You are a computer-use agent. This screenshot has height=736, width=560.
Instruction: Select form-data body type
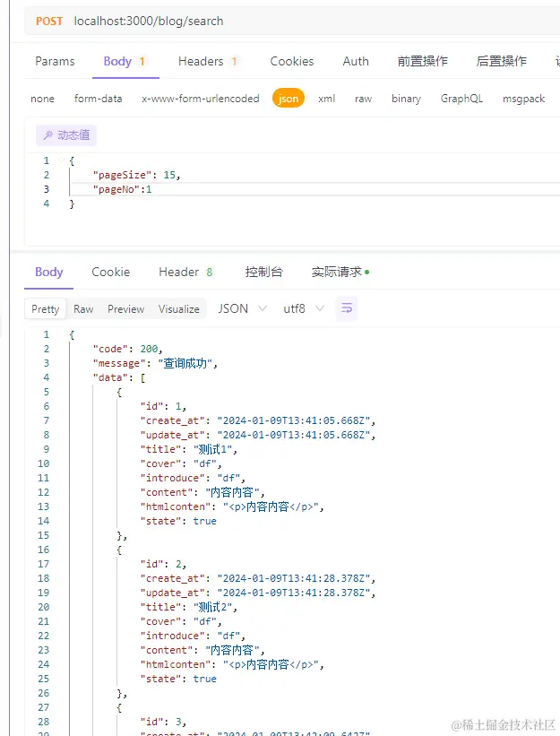pos(98,99)
